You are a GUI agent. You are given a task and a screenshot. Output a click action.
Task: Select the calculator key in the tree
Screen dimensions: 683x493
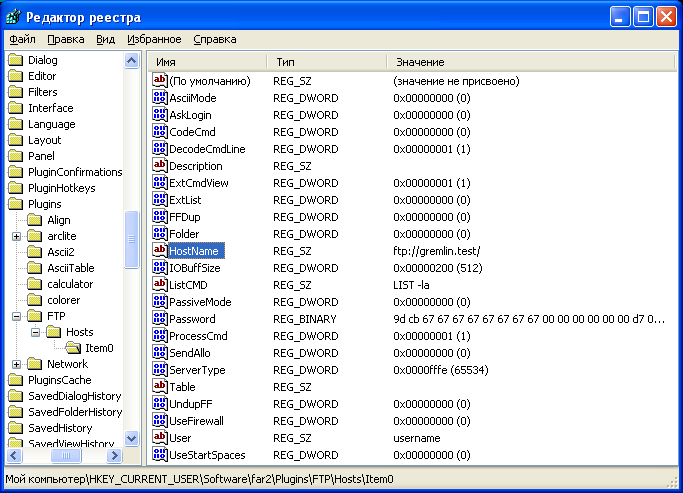tap(70, 284)
